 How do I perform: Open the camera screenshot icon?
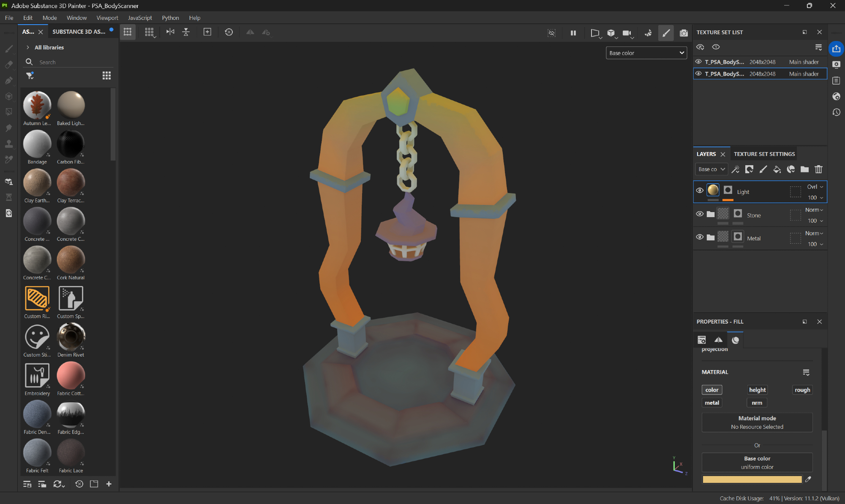click(x=684, y=33)
